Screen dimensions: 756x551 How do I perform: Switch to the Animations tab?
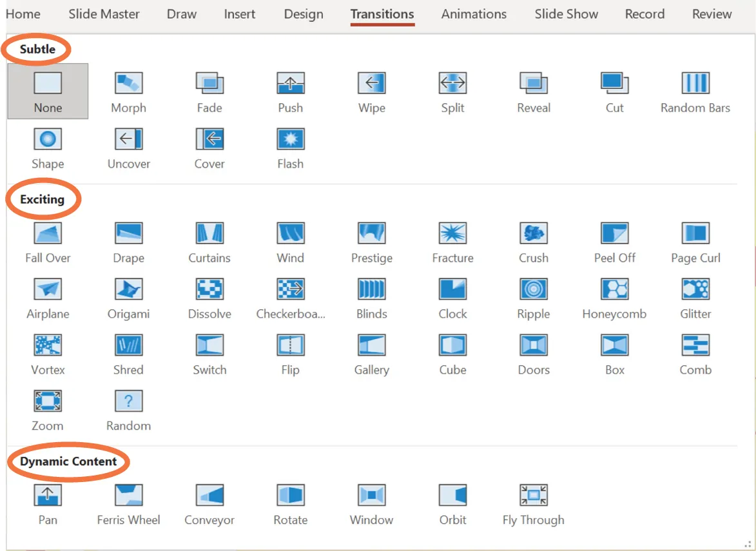click(x=474, y=14)
